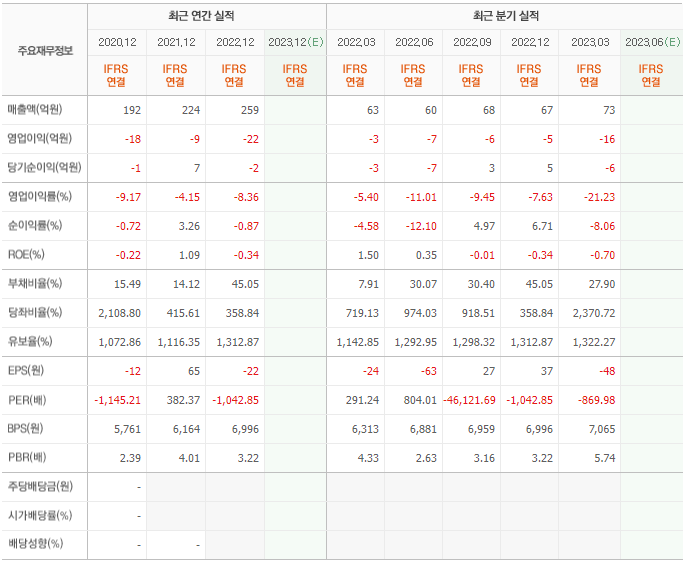Select the 2023.06(E) estimate column header

pos(653,42)
